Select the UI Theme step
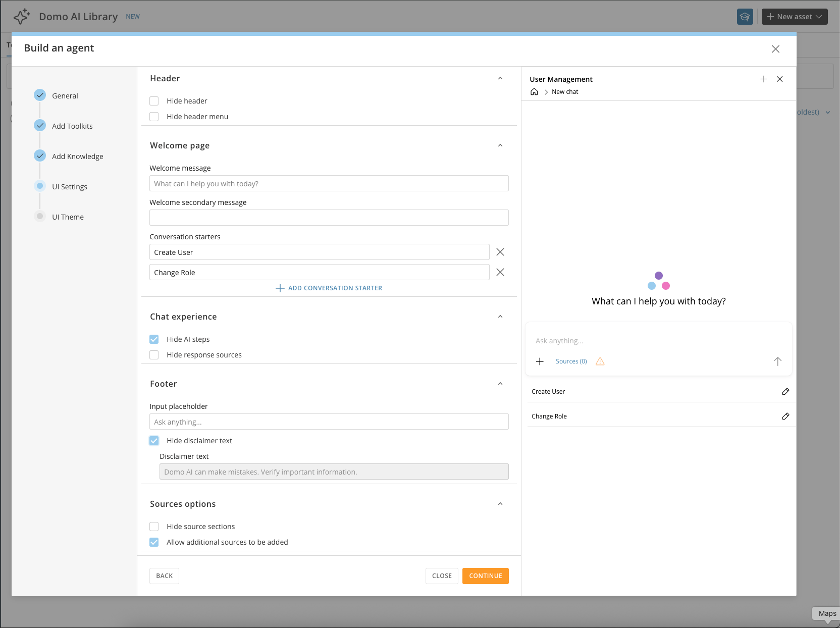Screen dimensions: 840x628 click(x=68, y=217)
